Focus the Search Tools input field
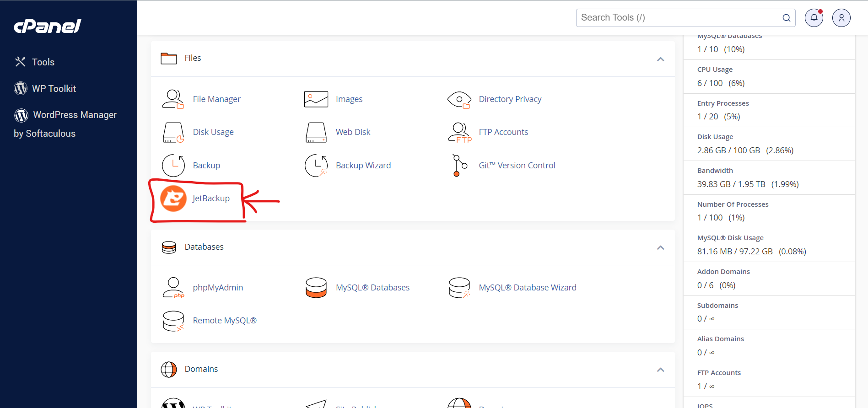 (x=685, y=18)
